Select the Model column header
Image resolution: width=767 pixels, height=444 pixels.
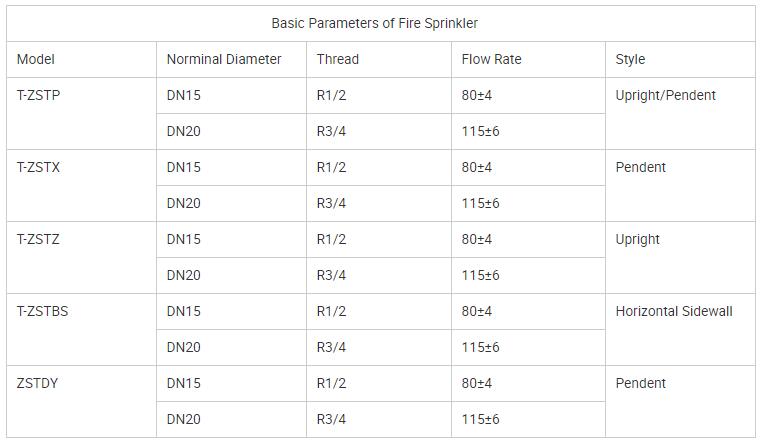click(36, 59)
